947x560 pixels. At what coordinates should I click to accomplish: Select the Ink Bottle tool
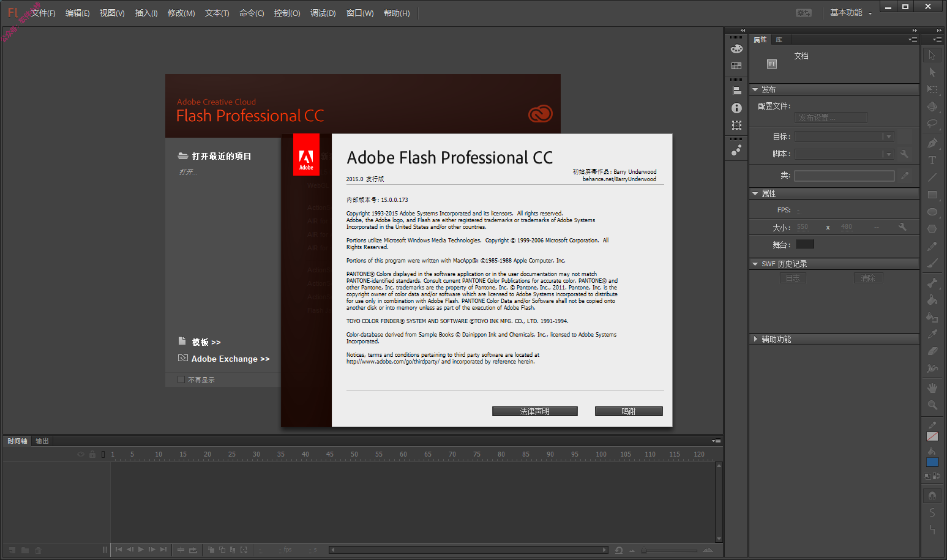[x=932, y=317]
